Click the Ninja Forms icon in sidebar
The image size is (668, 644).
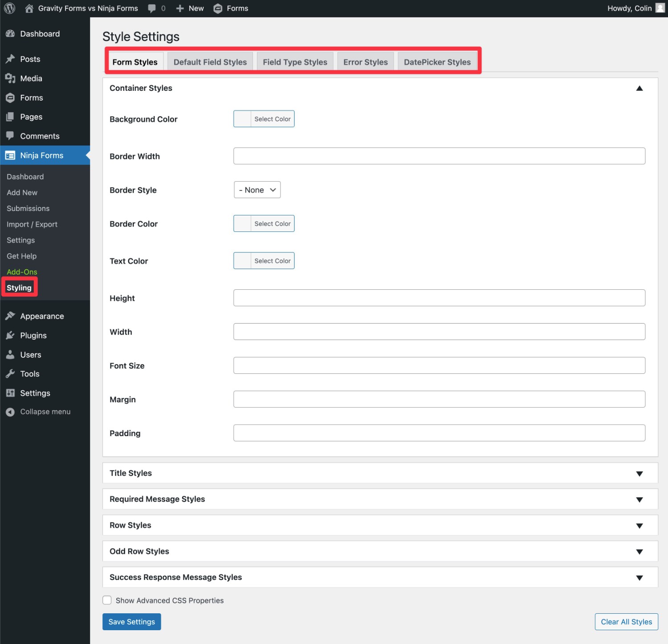tap(10, 155)
